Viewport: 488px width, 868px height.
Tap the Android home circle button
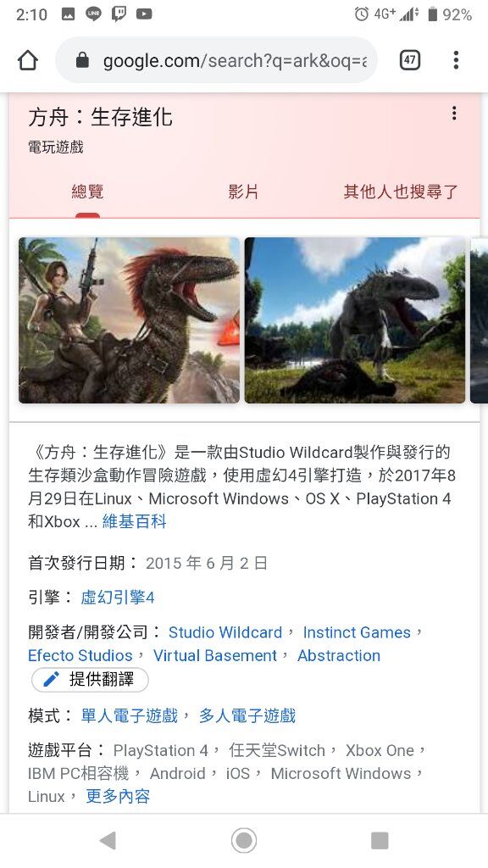(x=244, y=840)
